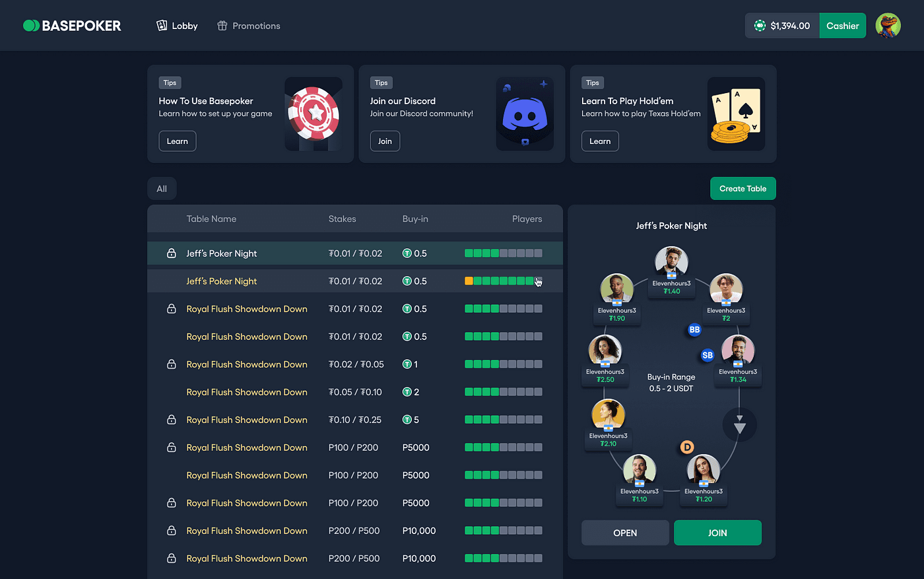The height and width of the screenshot is (579, 924).
Task: Click the green JOIN button
Action: [x=717, y=533]
